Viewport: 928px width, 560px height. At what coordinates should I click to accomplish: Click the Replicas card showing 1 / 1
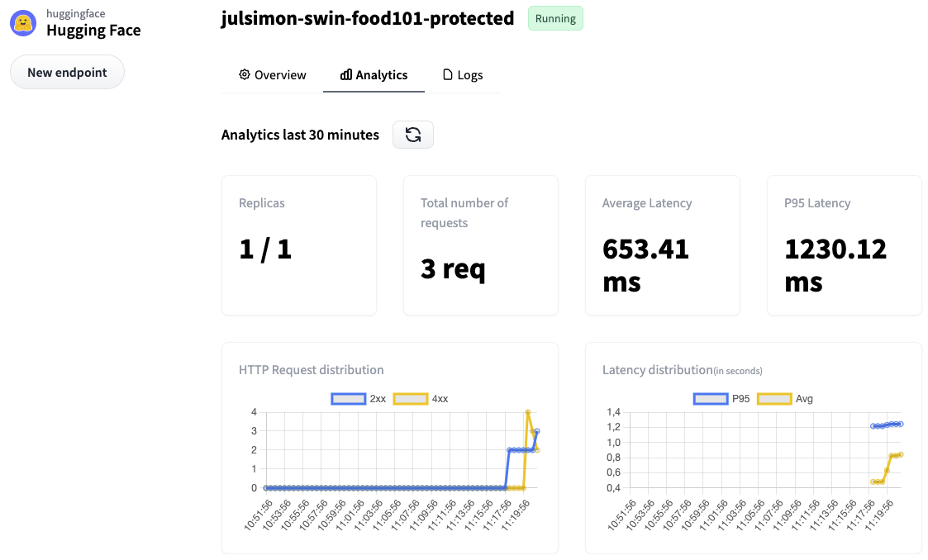tap(298, 245)
